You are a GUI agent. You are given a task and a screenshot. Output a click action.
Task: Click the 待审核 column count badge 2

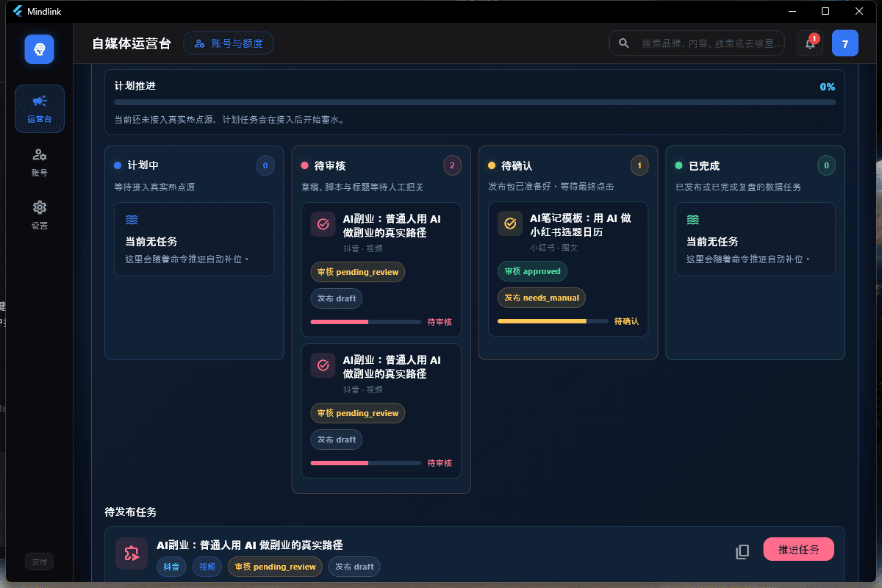pyautogui.click(x=452, y=165)
